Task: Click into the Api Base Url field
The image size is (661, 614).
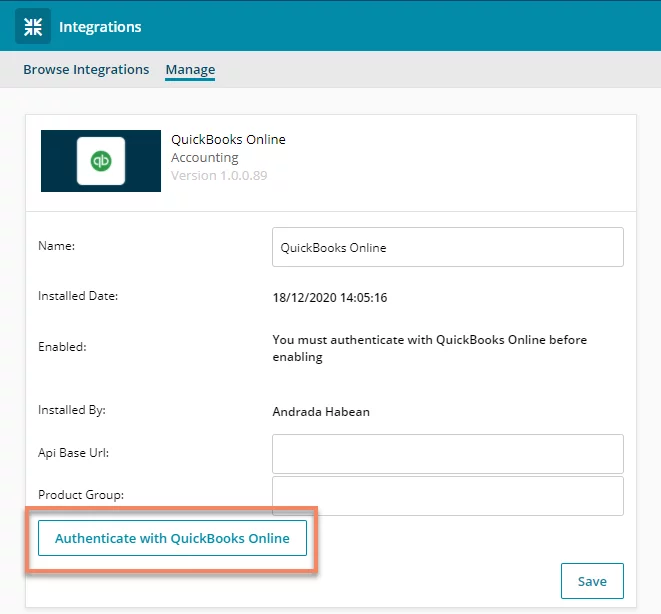Action: coord(448,454)
